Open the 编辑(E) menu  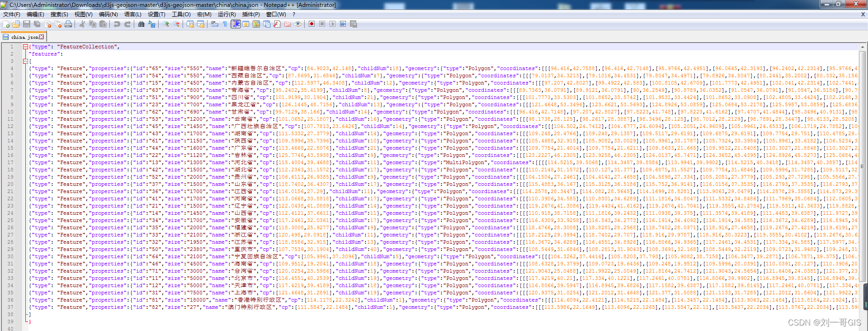(35, 14)
